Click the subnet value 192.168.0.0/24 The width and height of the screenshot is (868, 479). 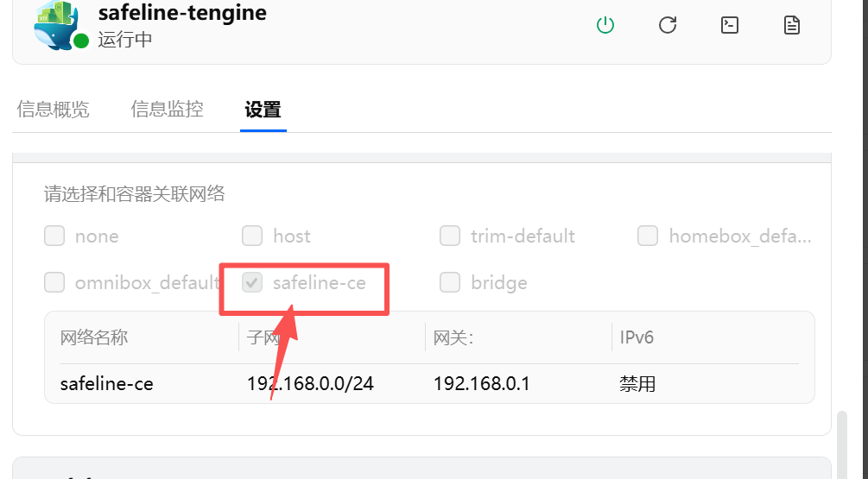tap(310, 383)
